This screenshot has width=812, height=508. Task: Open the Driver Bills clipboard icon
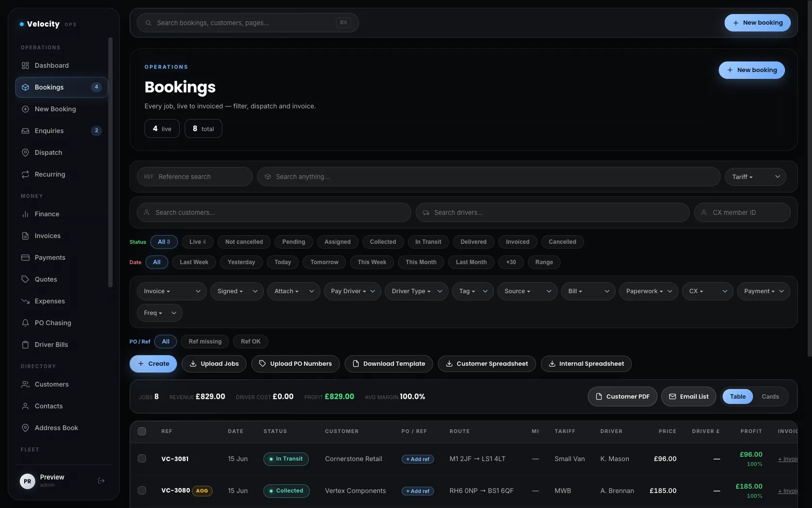(25, 344)
